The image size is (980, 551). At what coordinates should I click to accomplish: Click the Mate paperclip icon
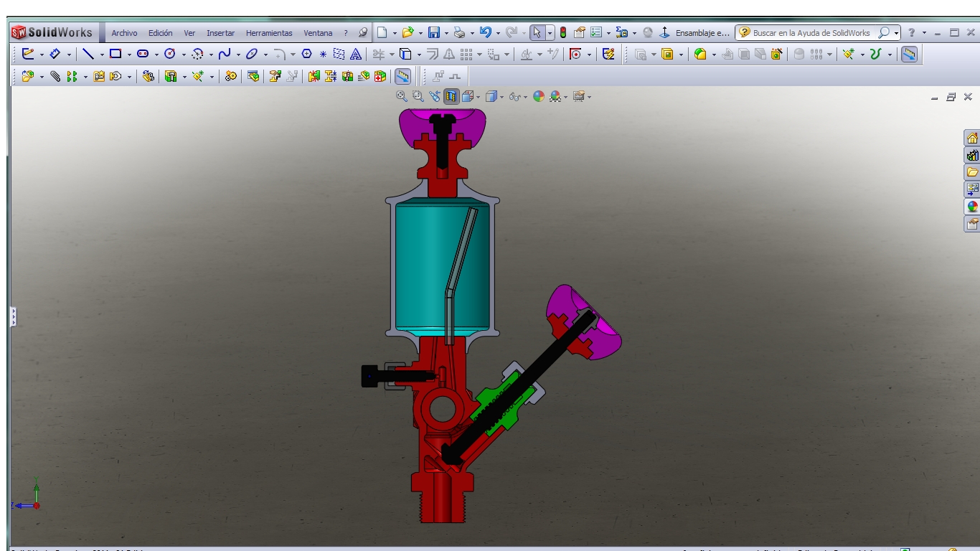[55, 76]
